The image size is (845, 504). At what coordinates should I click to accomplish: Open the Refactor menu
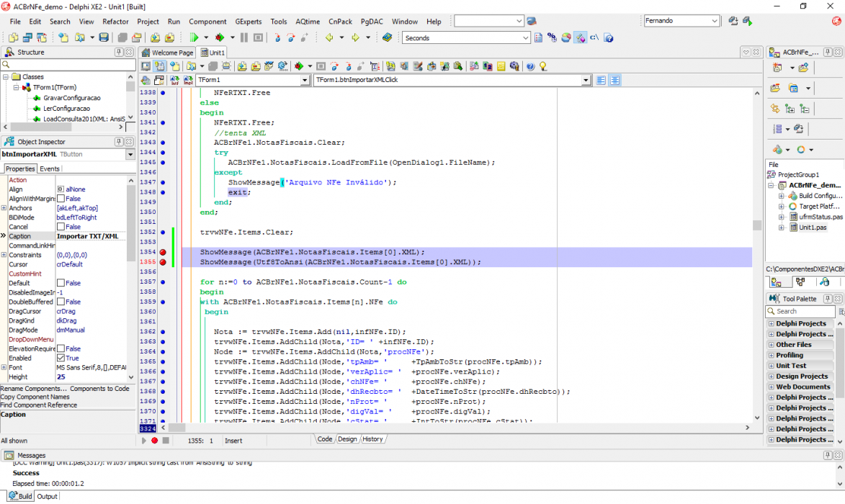(x=115, y=22)
